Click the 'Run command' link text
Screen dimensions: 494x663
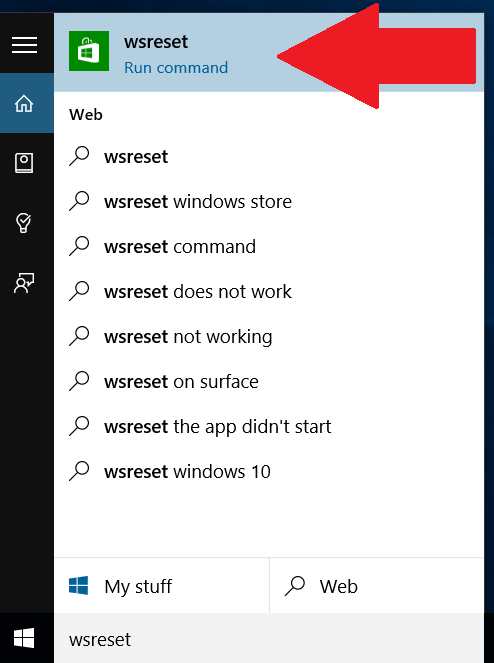tap(176, 68)
